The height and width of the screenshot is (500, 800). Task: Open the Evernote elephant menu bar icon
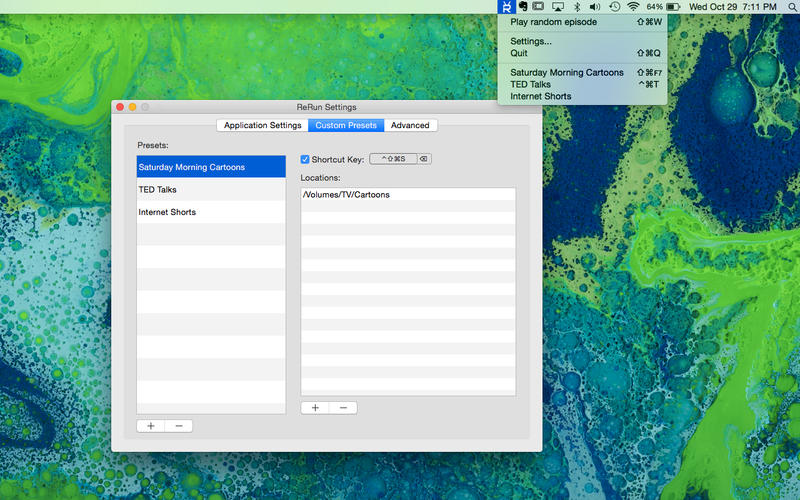pyautogui.click(x=523, y=7)
